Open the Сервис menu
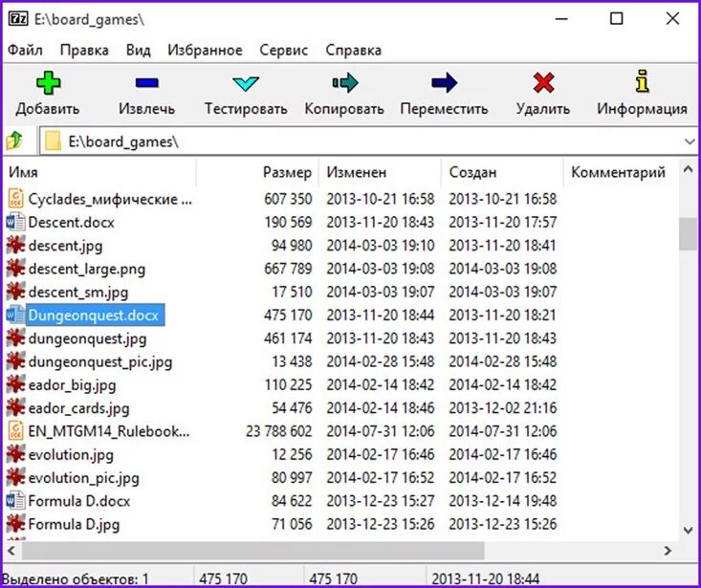The image size is (701, 588). coord(283,50)
